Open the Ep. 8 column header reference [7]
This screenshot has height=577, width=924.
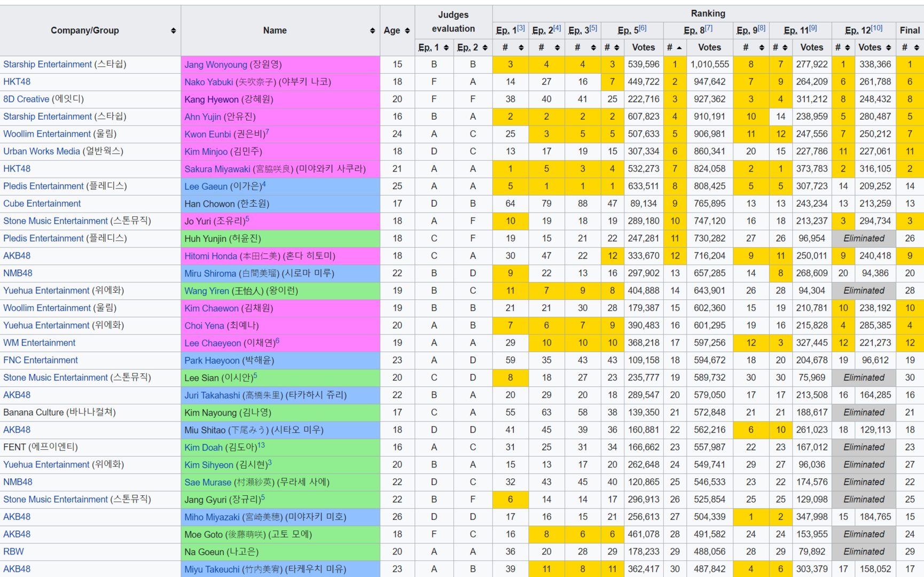coord(708,28)
